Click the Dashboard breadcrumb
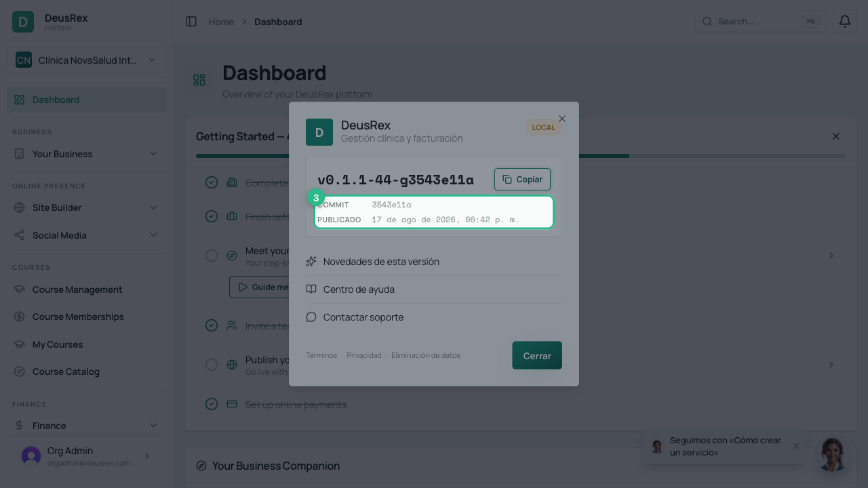The image size is (868, 488). click(x=278, y=22)
